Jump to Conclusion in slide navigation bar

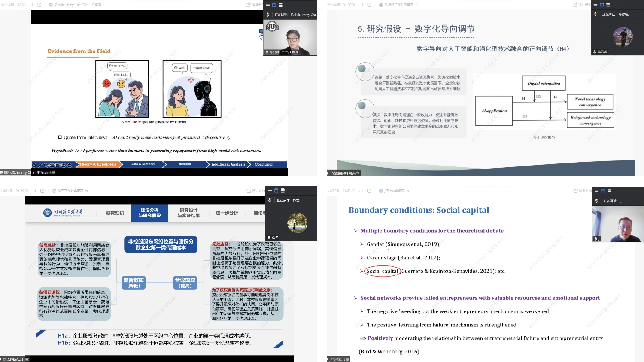pos(264,164)
